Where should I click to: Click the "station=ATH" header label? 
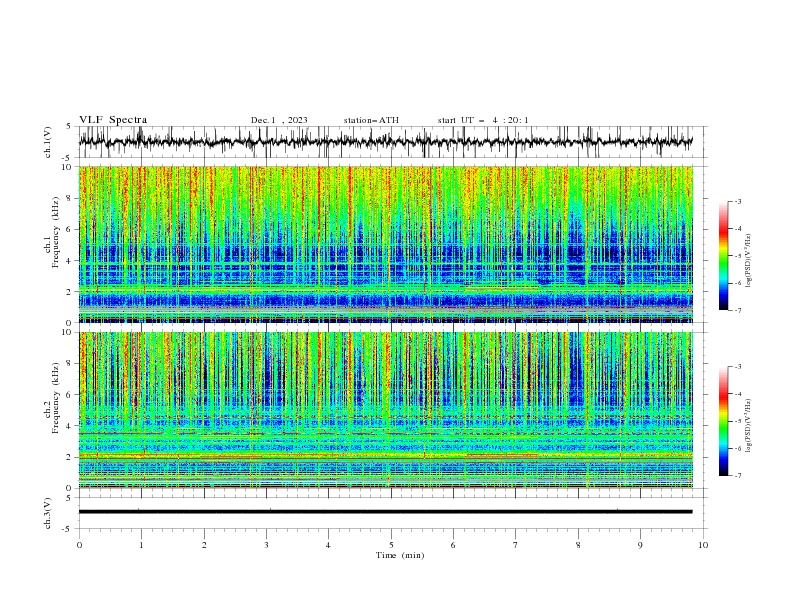(x=371, y=120)
